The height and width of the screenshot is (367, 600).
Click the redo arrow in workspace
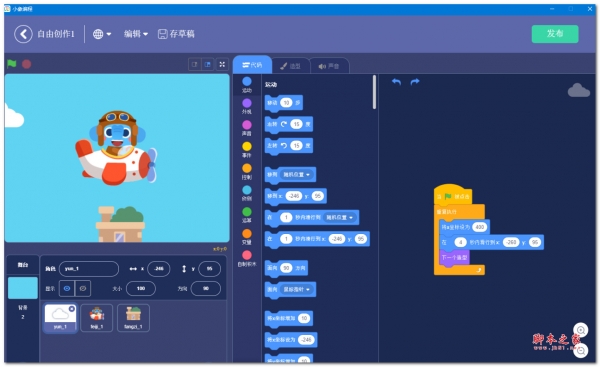415,82
